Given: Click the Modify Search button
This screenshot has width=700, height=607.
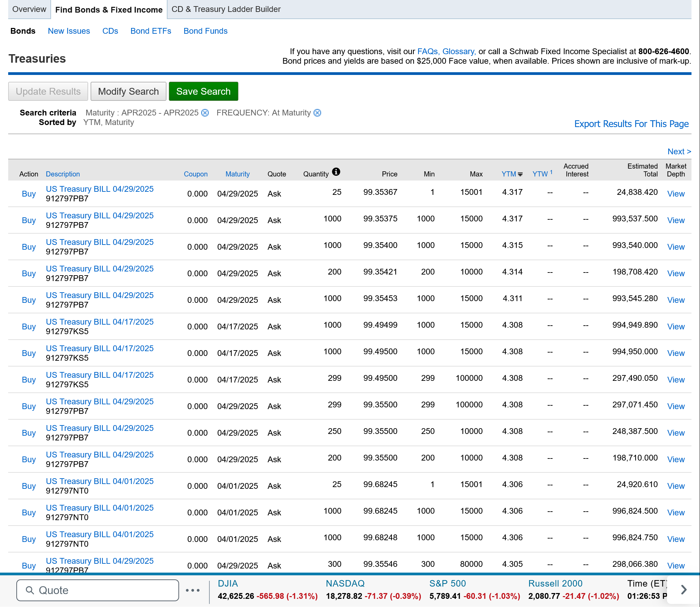Looking at the screenshot, I should pos(128,91).
